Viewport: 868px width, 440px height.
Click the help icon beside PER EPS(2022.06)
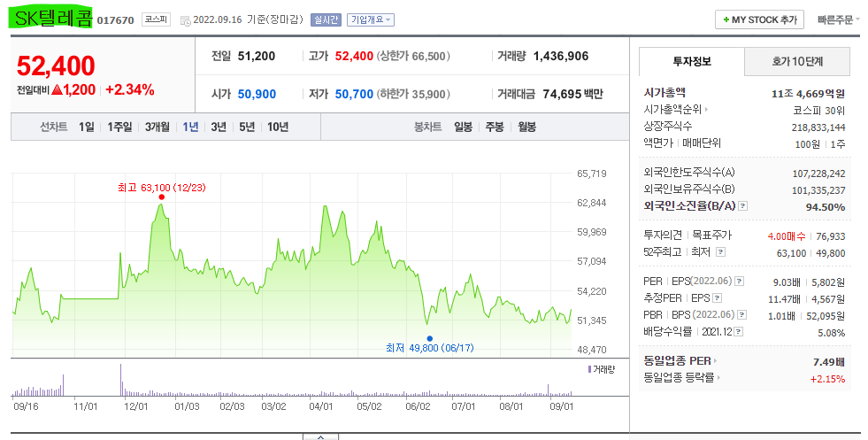pyautogui.click(x=739, y=282)
